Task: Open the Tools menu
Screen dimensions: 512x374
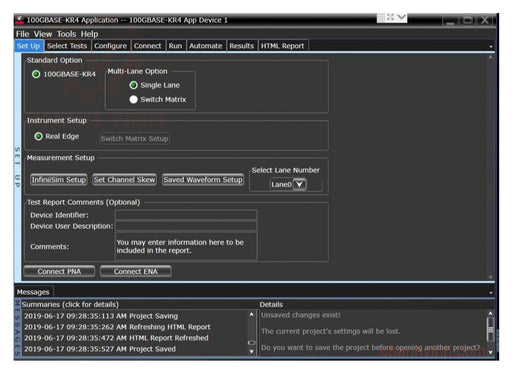Action: 66,34
